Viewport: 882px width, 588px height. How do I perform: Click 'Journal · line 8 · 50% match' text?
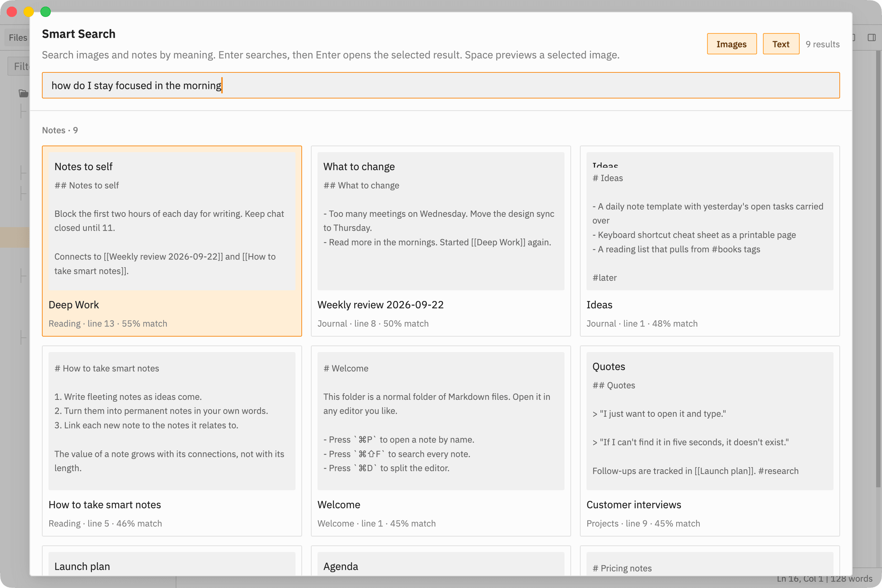tap(373, 324)
